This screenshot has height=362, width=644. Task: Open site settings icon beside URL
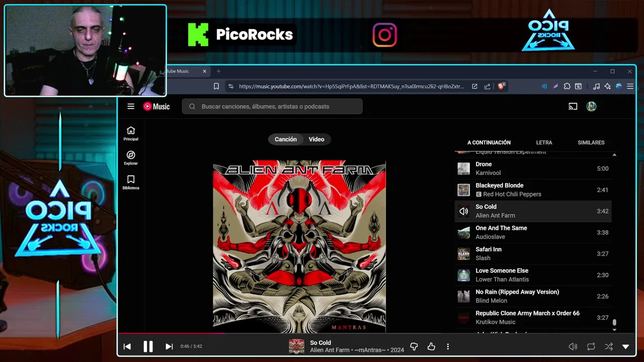point(231,86)
